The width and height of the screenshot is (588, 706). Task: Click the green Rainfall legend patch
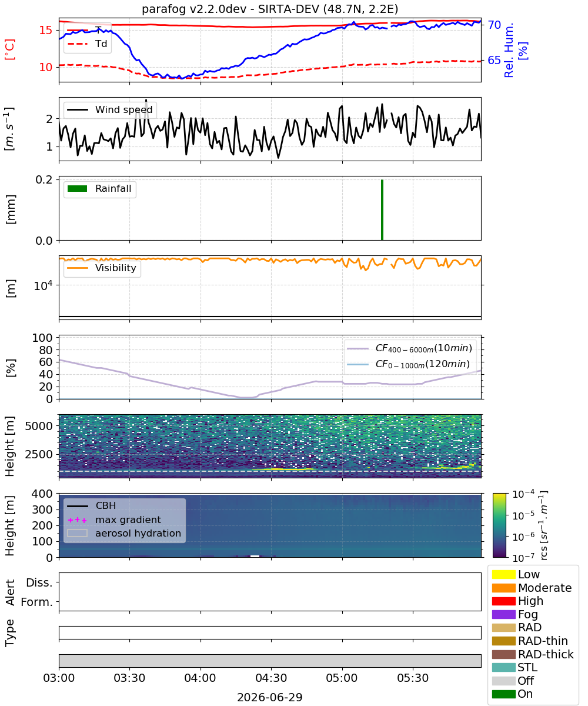coord(77,189)
